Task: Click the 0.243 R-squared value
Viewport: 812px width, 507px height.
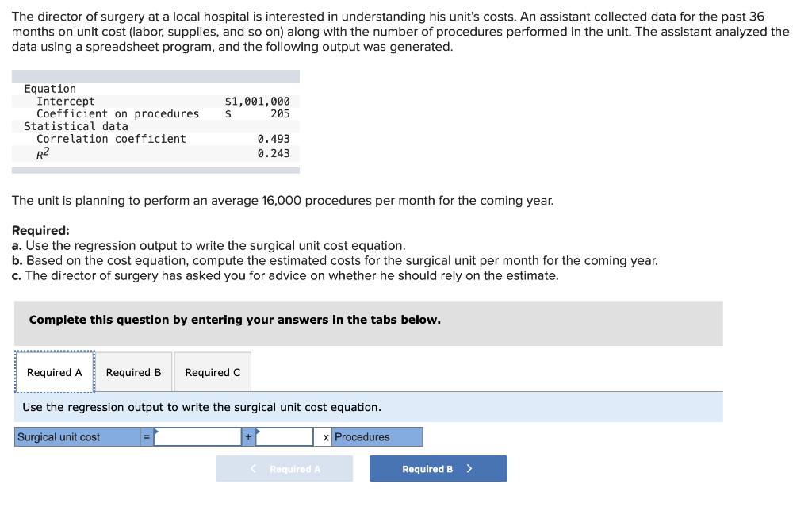Action: (274, 153)
